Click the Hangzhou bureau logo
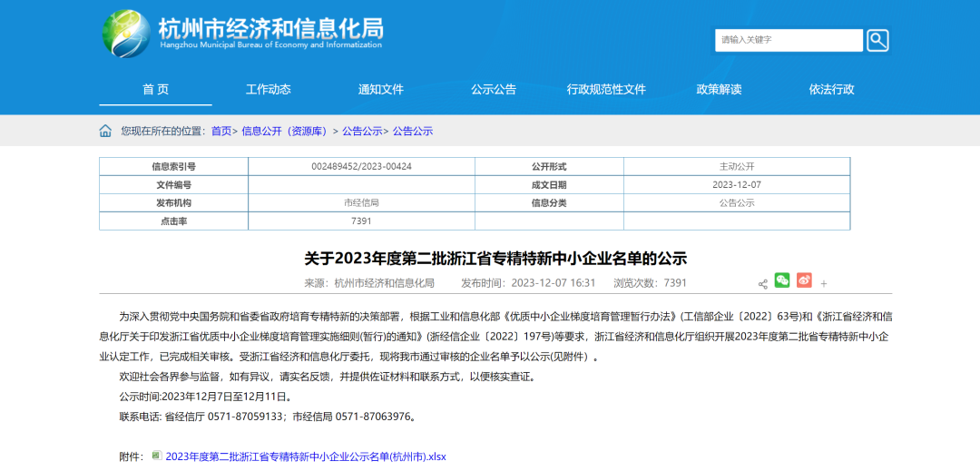Viewport: 980px width, 471px height. point(127,34)
